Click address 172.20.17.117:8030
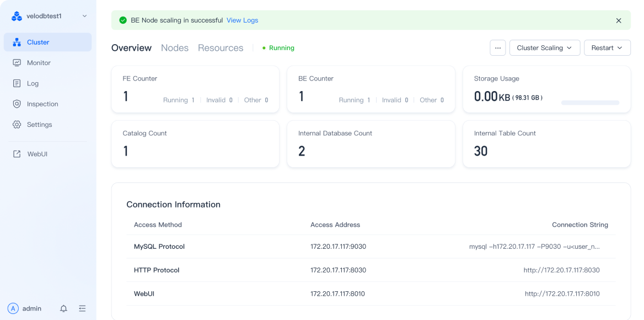This screenshot has width=644, height=320. 338,270
